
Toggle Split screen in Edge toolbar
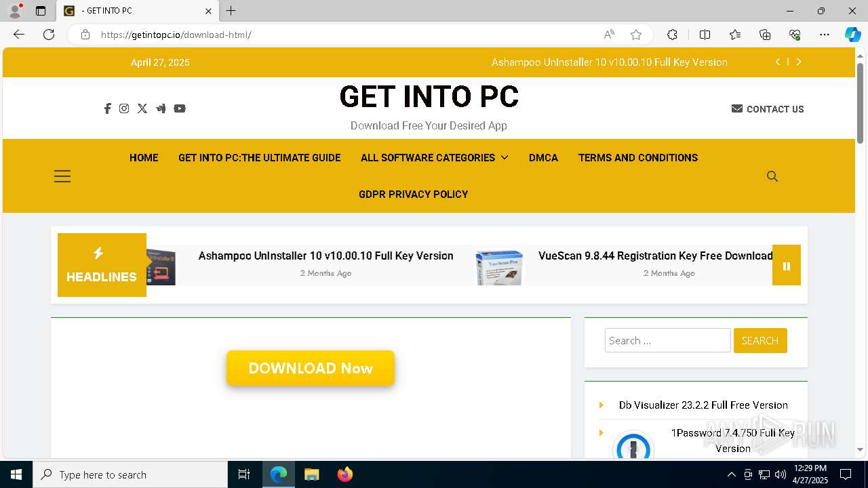point(705,35)
